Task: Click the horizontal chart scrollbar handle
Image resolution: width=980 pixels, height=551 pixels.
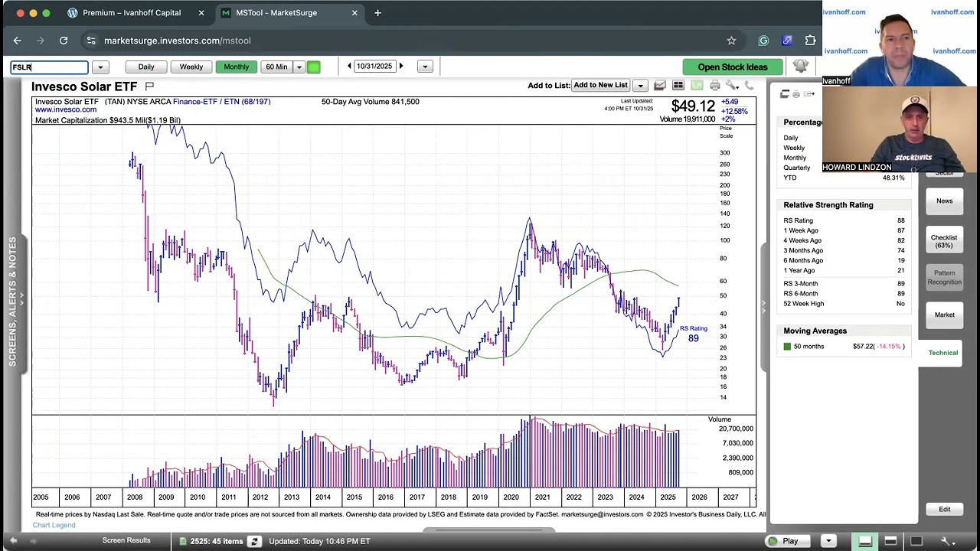Action: pyautogui.click(x=490, y=530)
